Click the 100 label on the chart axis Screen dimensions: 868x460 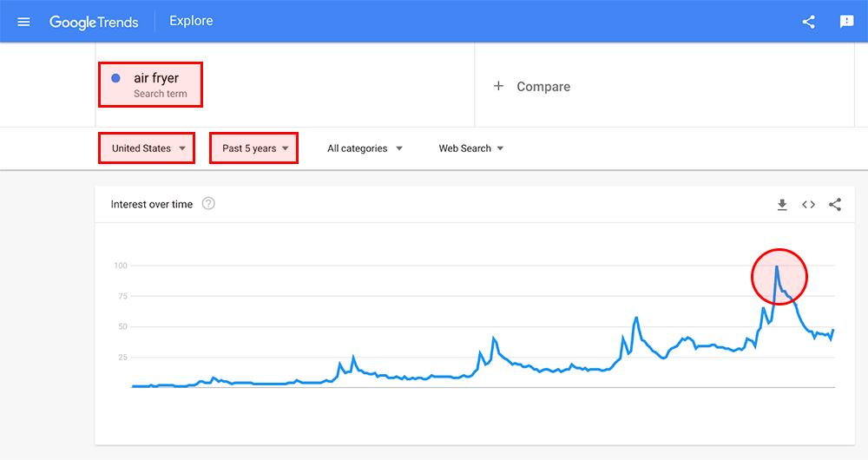coord(120,266)
